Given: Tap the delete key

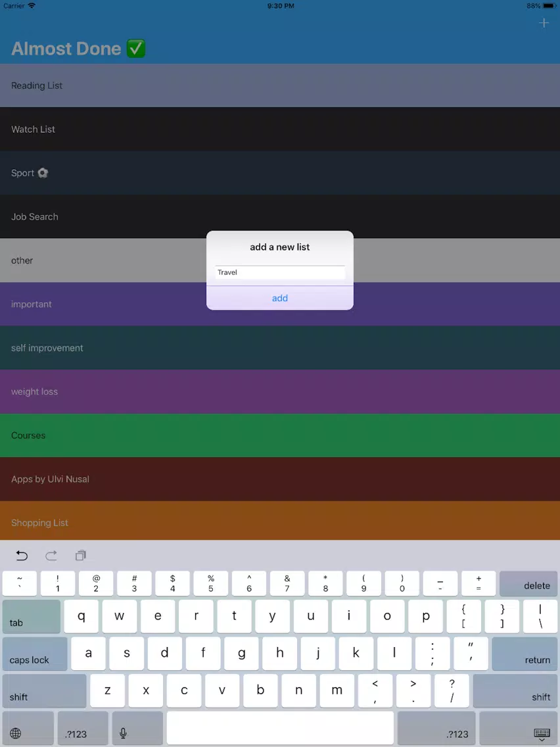Looking at the screenshot, I should tap(528, 584).
